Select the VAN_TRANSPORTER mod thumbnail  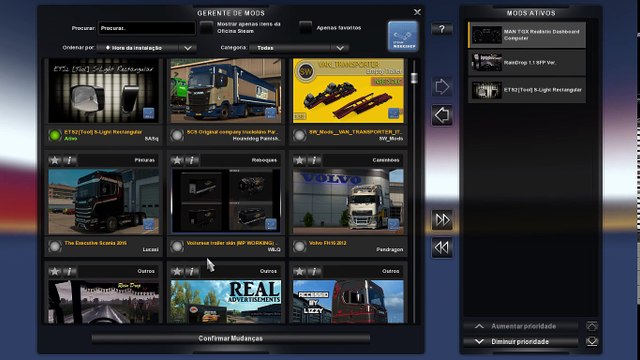click(348, 91)
